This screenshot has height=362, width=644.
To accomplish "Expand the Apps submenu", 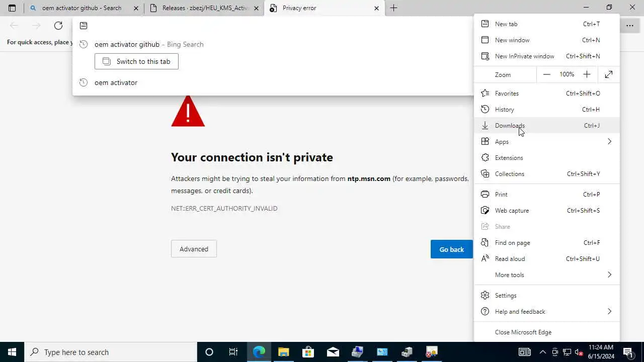I will [x=547, y=142].
